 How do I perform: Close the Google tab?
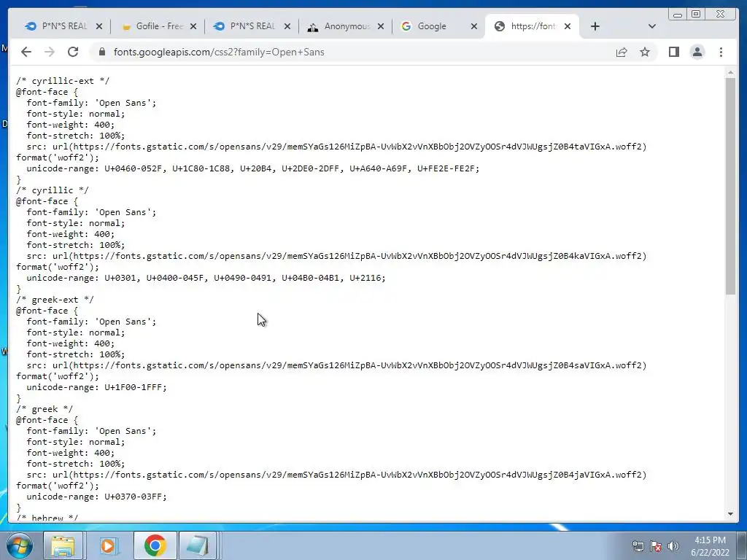coord(474,26)
